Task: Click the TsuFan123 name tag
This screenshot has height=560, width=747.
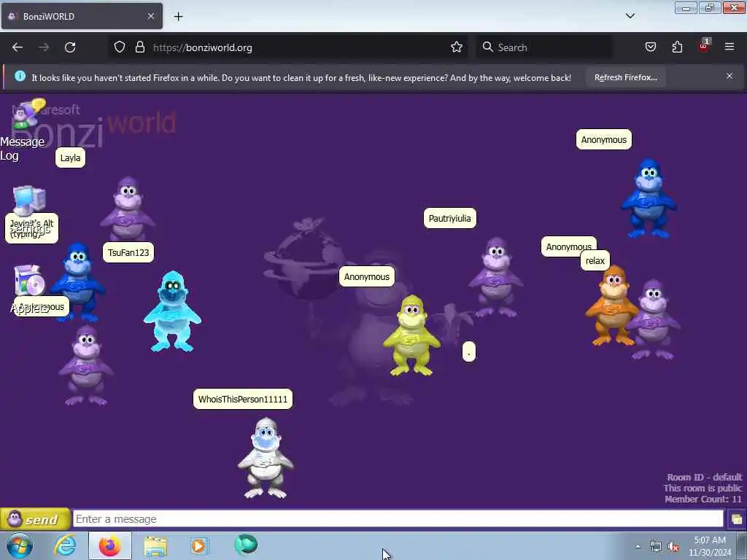Action: (x=128, y=252)
